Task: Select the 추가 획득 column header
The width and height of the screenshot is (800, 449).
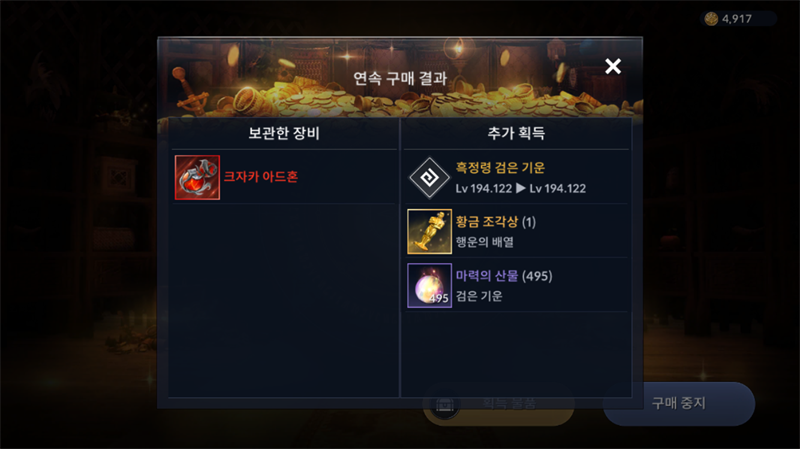Action: tap(516, 133)
